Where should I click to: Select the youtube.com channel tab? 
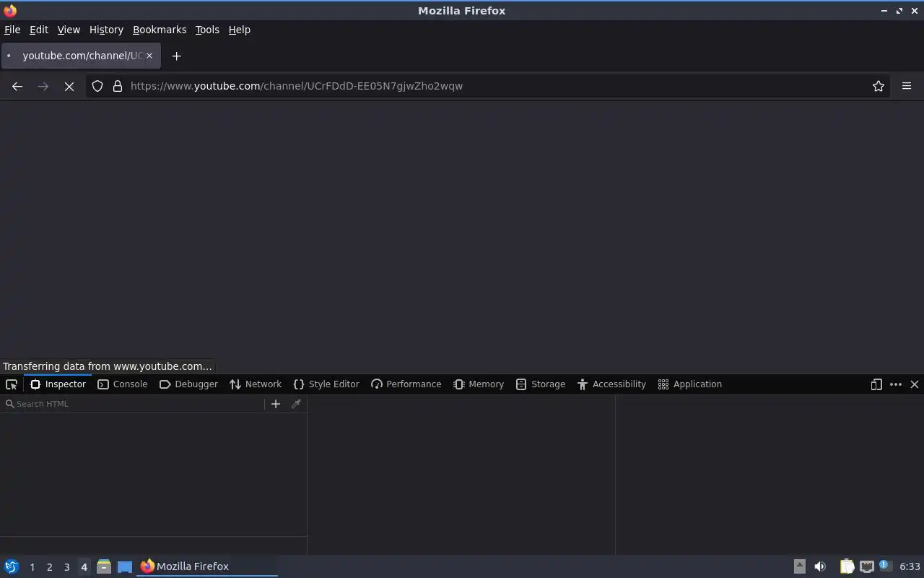[79, 56]
